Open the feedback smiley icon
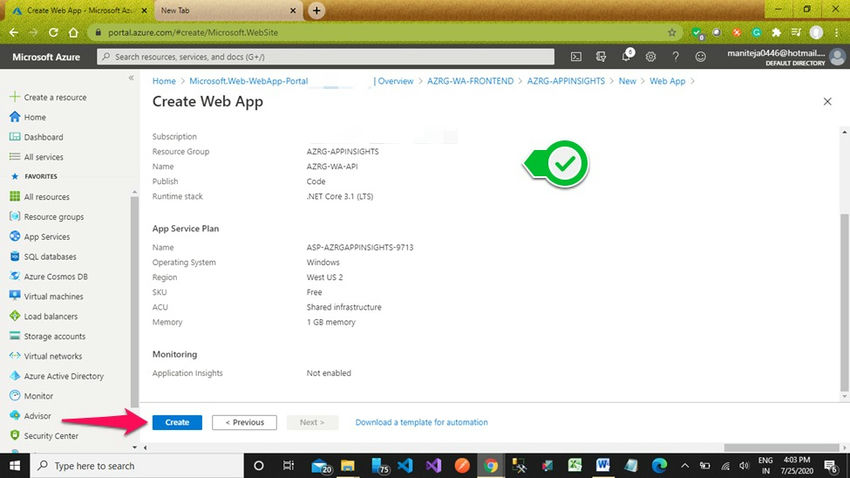850x478 pixels. (x=700, y=57)
